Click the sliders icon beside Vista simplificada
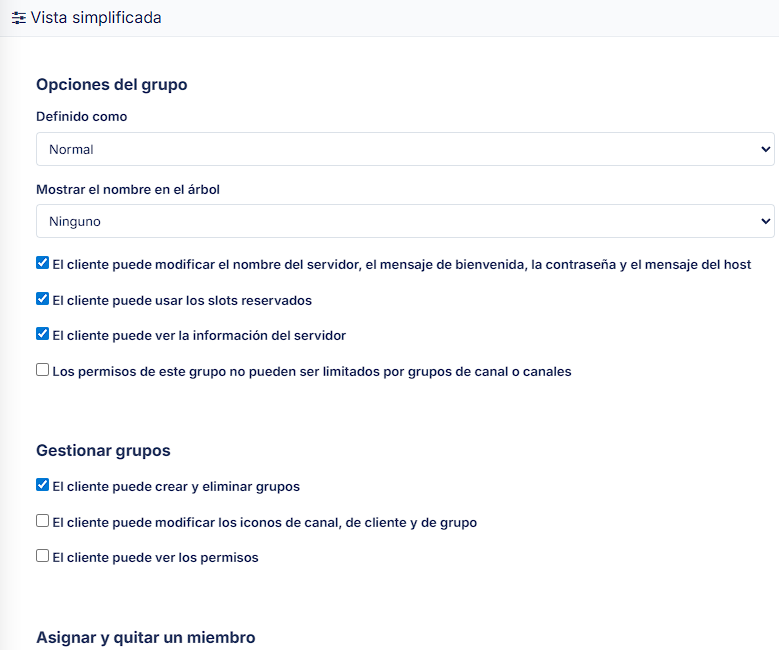Viewport: 779px width, 650px height. coord(18,18)
